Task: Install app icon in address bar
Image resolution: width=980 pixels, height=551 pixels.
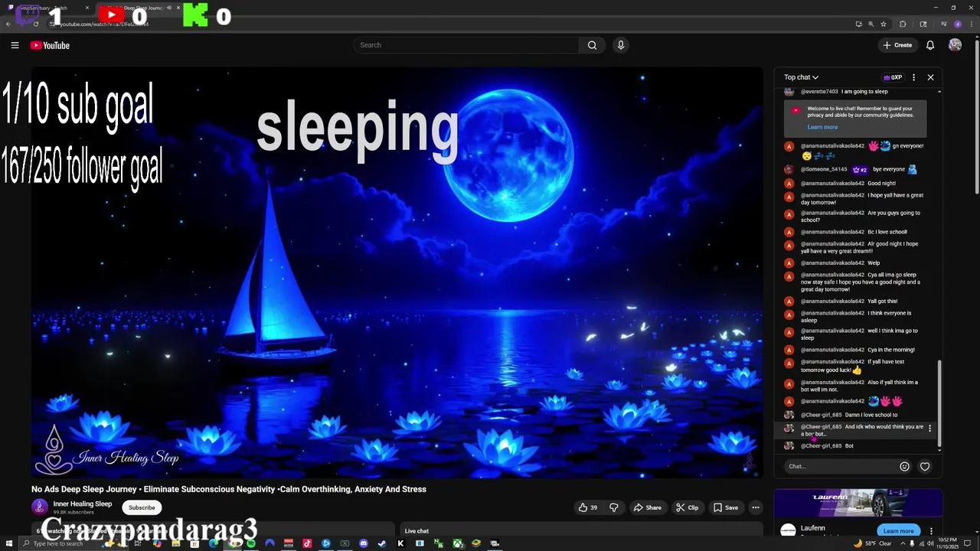Action: 858,24
